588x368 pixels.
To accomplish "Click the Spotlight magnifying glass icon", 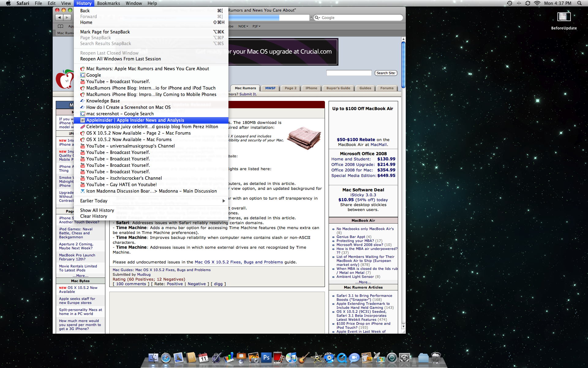I will click(579, 3).
